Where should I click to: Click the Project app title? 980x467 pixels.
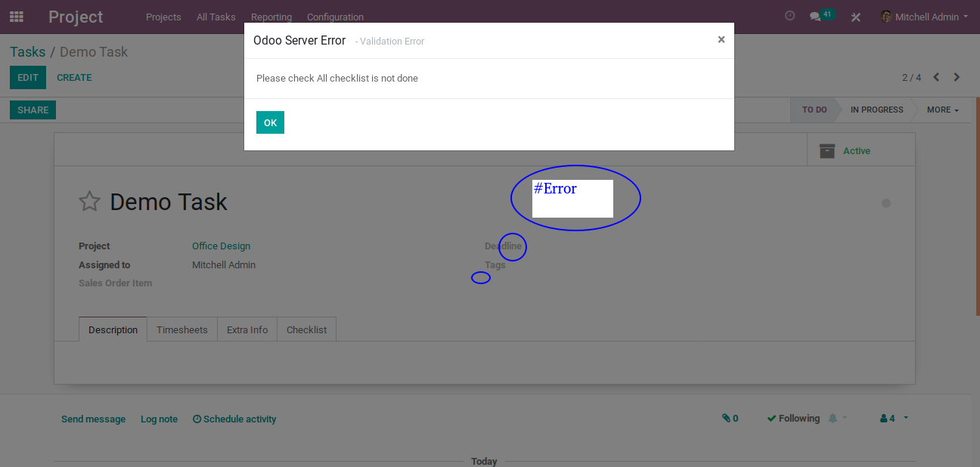click(x=76, y=17)
